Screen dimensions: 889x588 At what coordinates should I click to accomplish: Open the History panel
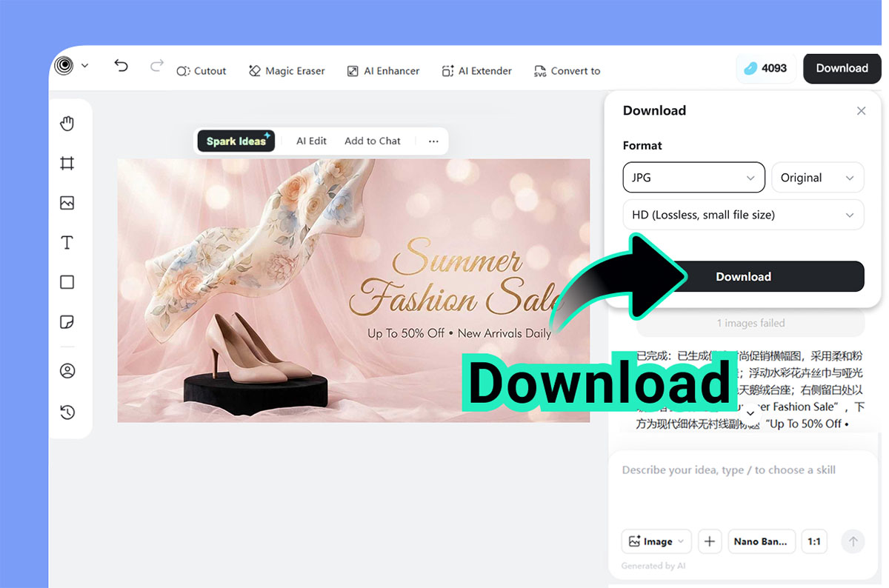tap(67, 412)
